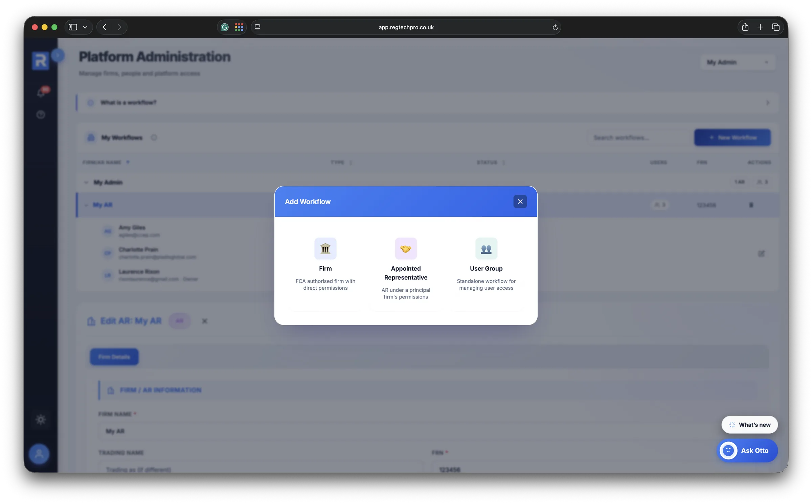
Task: Delete the My AR row trash icon
Action: pyautogui.click(x=751, y=205)
